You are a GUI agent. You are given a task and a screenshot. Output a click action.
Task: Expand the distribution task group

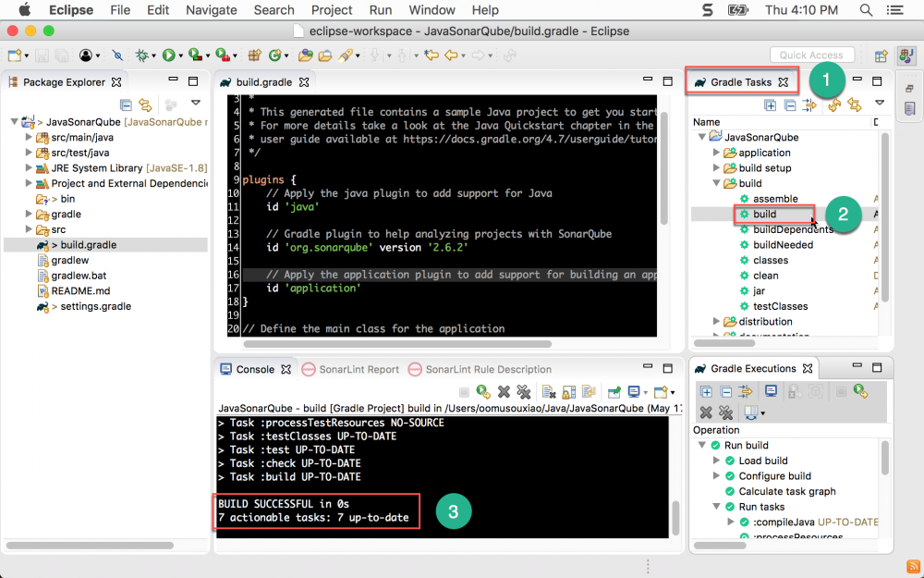(x=717, y=322)
